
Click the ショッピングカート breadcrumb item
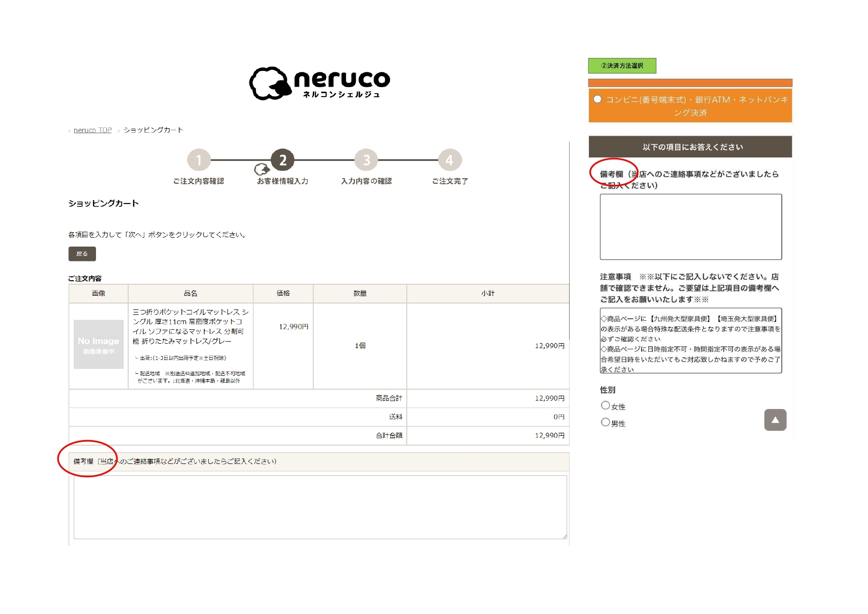153,130
